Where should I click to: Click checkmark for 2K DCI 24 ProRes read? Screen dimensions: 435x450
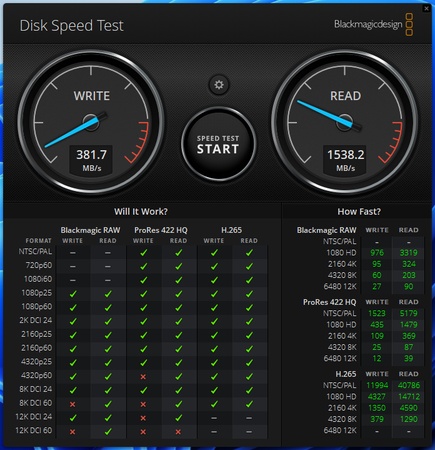179,321
